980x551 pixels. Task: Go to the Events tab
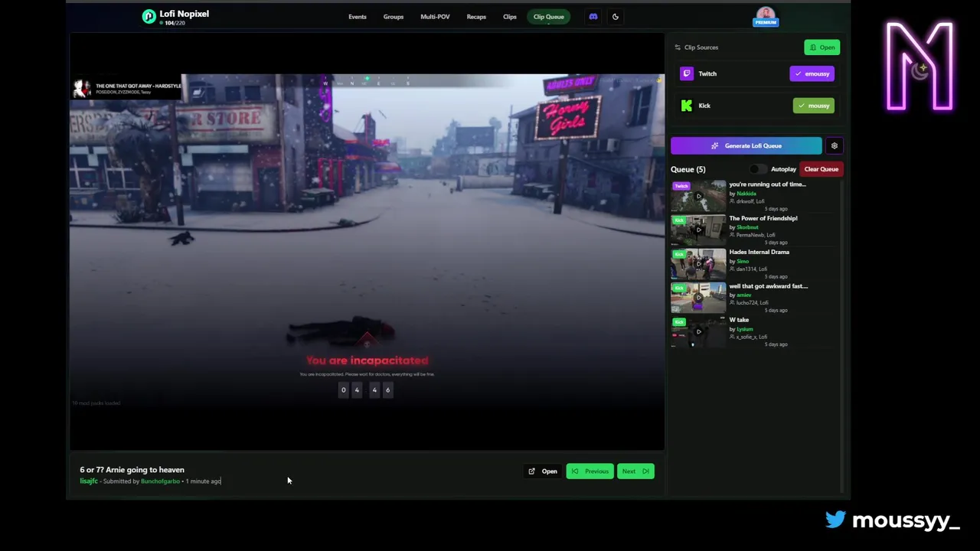pos(358,16)
